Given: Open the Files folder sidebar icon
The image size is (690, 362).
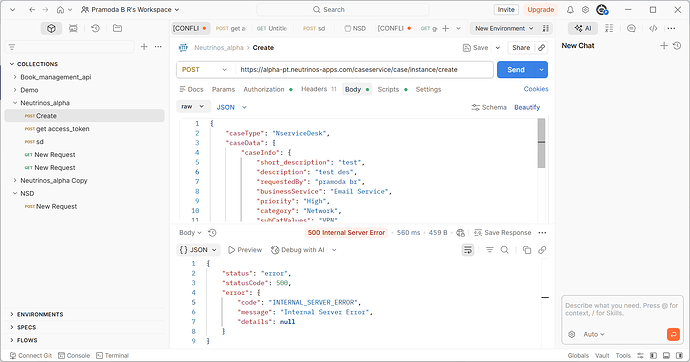Looking at the screenshot, I should (117, 29).
